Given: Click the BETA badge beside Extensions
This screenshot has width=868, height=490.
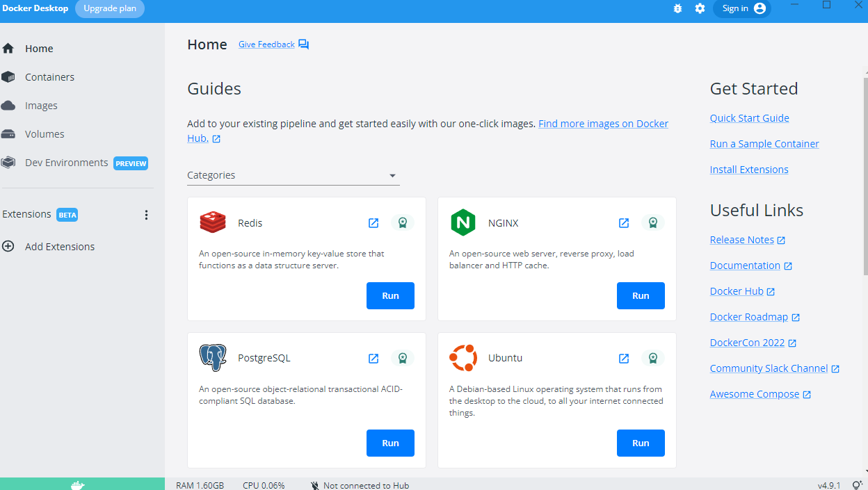Looking at the screenshot, I should tap(67, 215).
